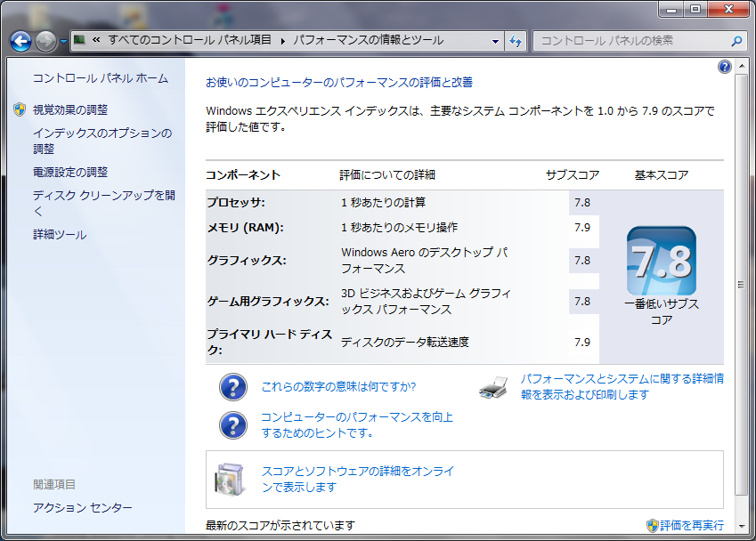
Task: Open インデックスのオプションの調整 link
Action: click(102, 141)
